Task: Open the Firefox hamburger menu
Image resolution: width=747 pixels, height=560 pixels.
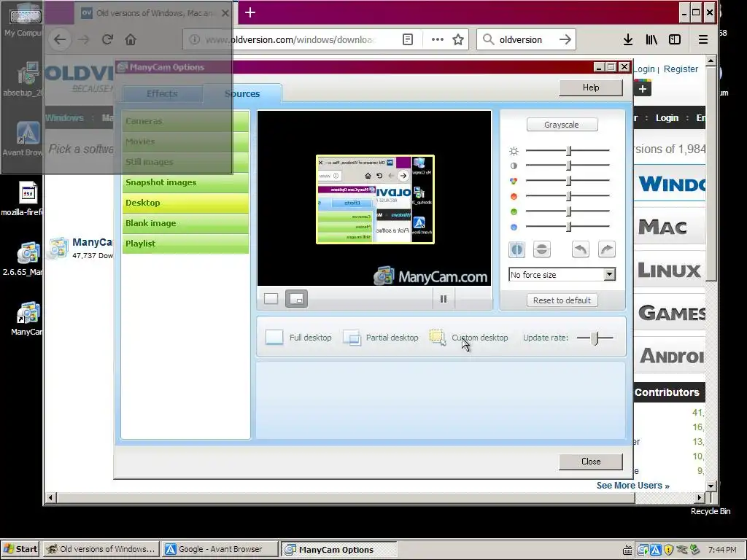Action: tap(703, 39)
